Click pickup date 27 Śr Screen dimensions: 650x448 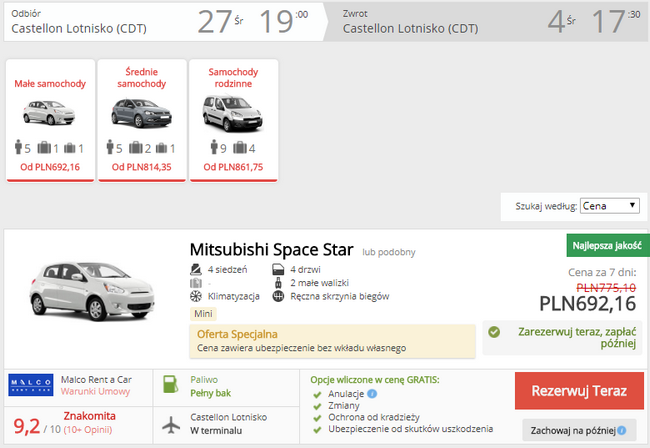pyautogui.click(x=221, y=22)
